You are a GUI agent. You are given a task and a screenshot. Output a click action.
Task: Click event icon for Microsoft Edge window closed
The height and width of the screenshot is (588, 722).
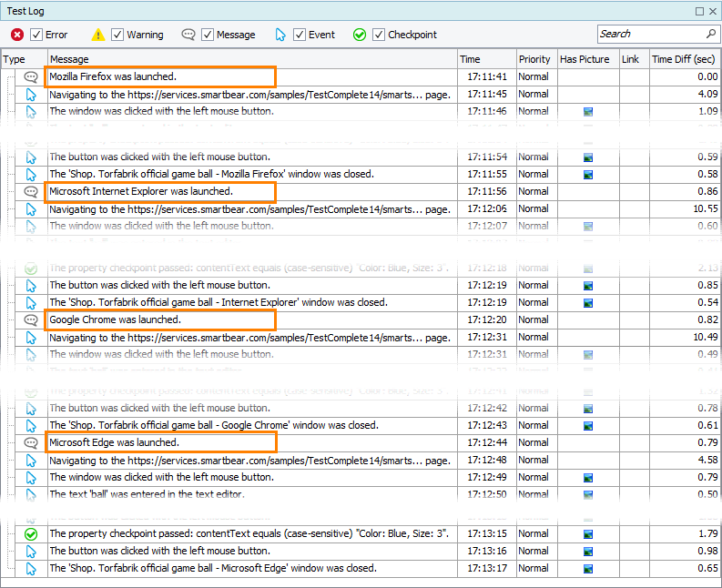[31, 569]
